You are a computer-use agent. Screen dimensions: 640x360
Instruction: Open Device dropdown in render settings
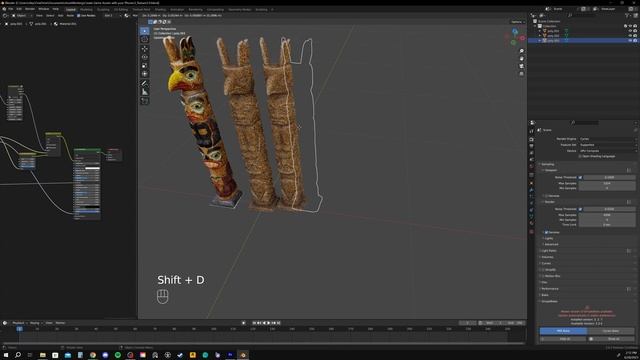[607, 151]
